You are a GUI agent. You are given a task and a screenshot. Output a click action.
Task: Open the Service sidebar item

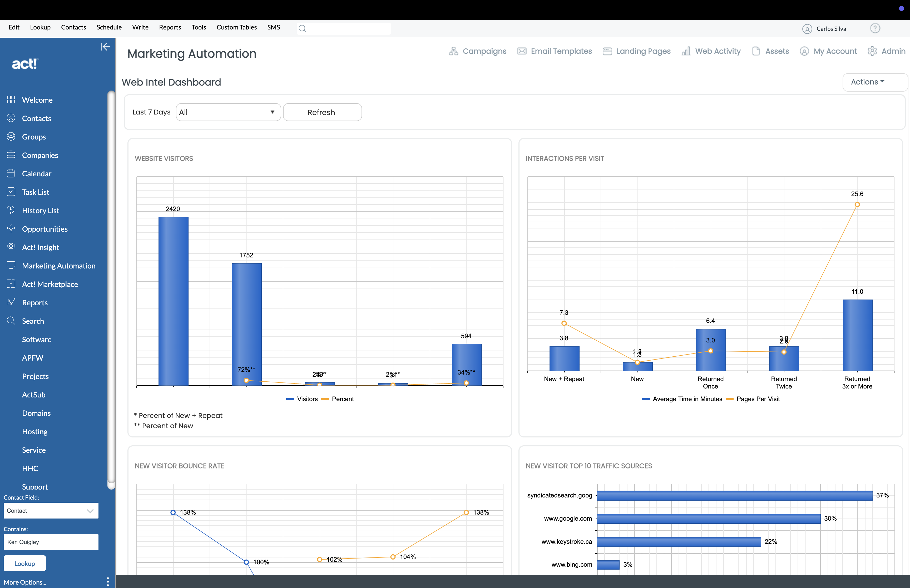(x=34, y=450)
